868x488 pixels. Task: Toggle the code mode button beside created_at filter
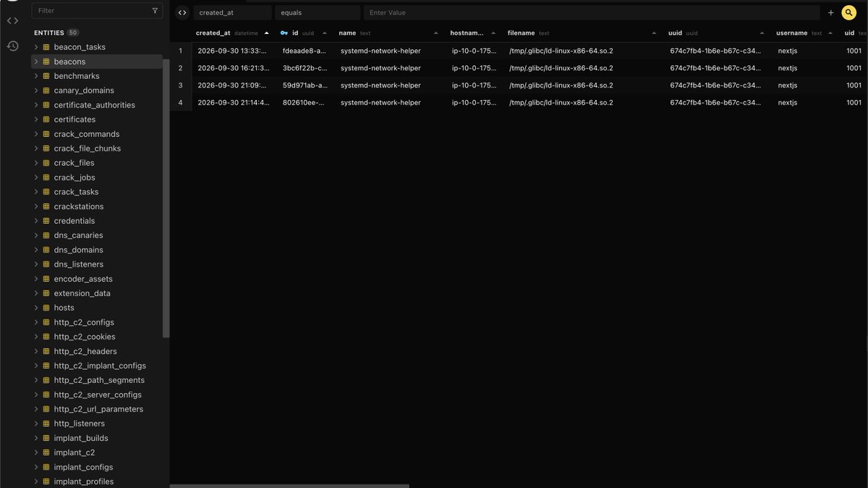[182, 12]
